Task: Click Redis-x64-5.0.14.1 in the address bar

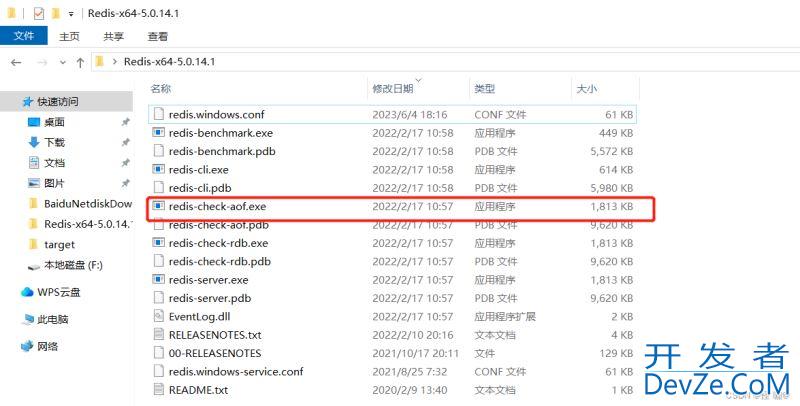Action: click(x=169, y=62)
